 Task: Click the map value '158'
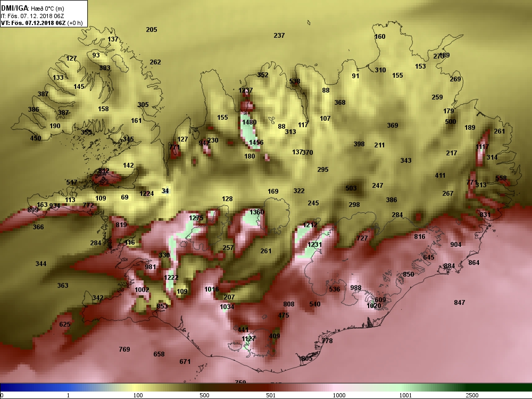103,109
